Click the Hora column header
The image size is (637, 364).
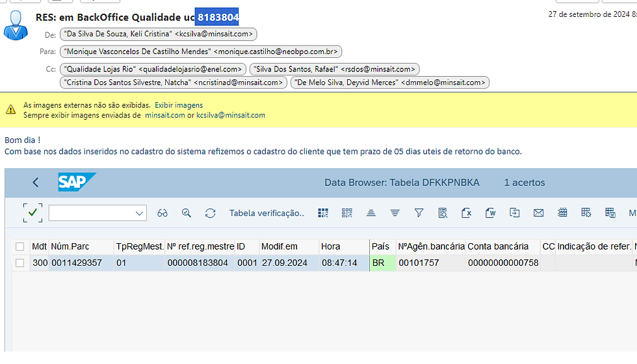344,246
